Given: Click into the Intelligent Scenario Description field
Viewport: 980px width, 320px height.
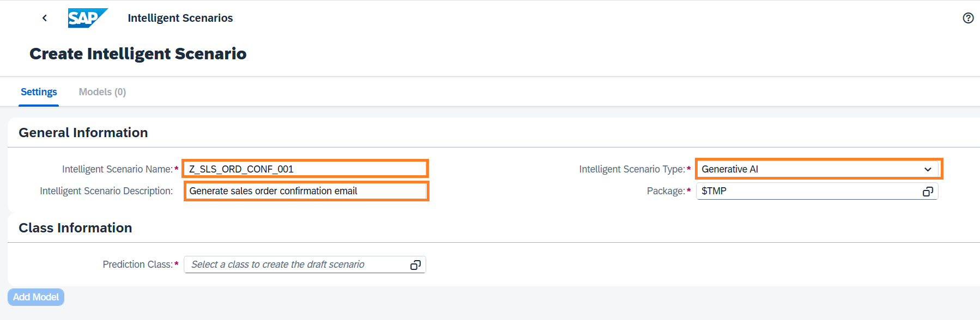Looking at the screenshot, I should pyautogui.click(x=305, y=191).
